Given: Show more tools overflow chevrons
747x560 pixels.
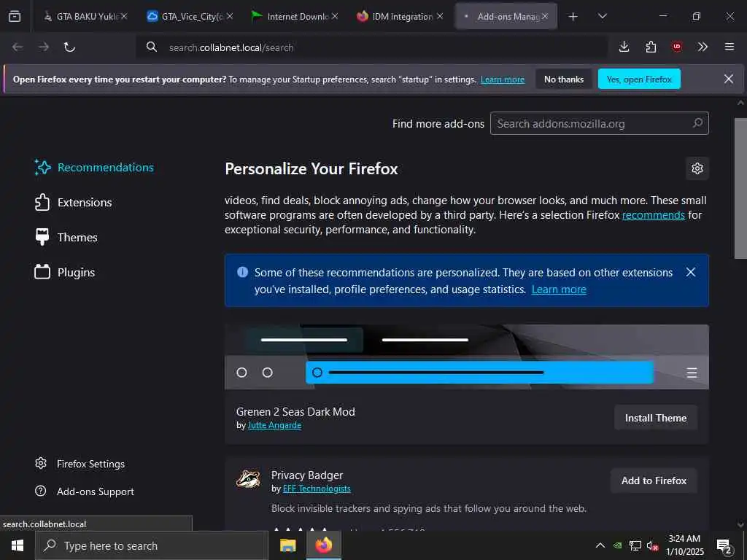Looking at the screenshot, I should [x=703, y=47].
